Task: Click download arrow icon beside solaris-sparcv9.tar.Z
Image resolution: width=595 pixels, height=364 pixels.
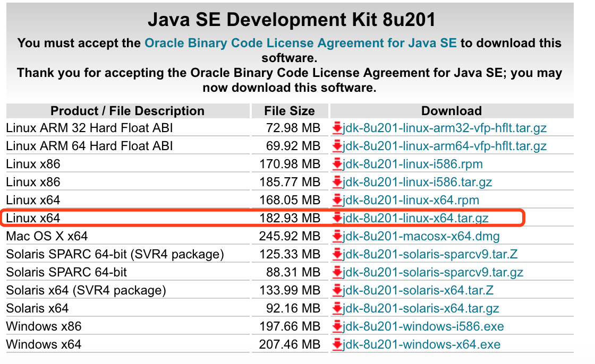Action: click(x=337, y=254)
